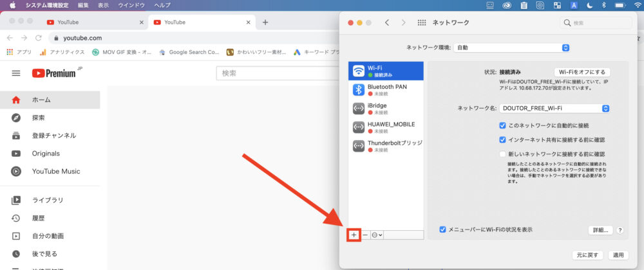This screenshot has width=644, height=270.
Task: Click the youtube.com address bar
Action: (193, 38)
